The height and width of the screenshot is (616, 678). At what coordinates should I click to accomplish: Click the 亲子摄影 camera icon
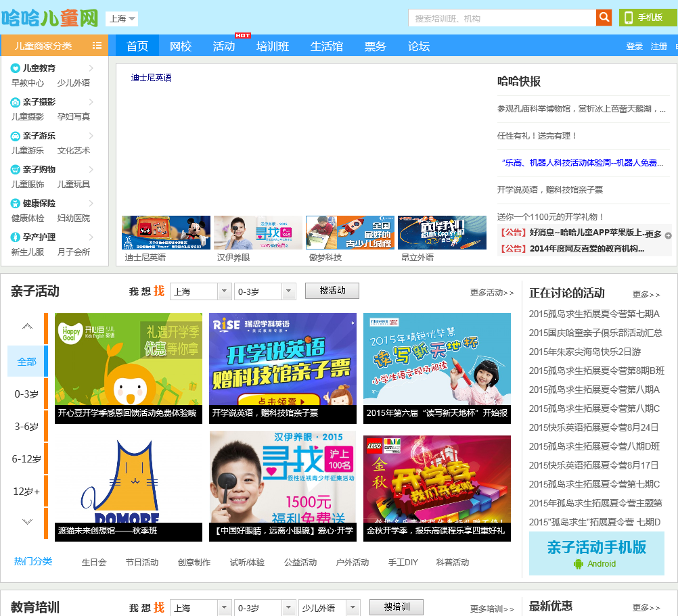pyautogui.click(x=15, y=102)
